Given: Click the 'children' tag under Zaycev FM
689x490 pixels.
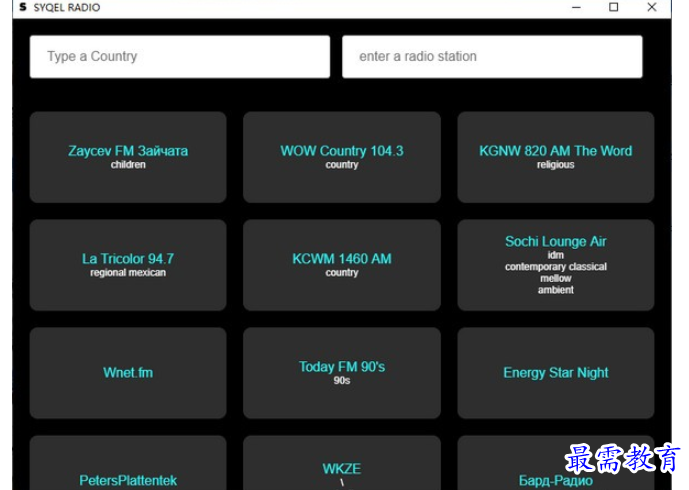Looking at the screenshot, I should pyautogui.click(x=128, y=165).
